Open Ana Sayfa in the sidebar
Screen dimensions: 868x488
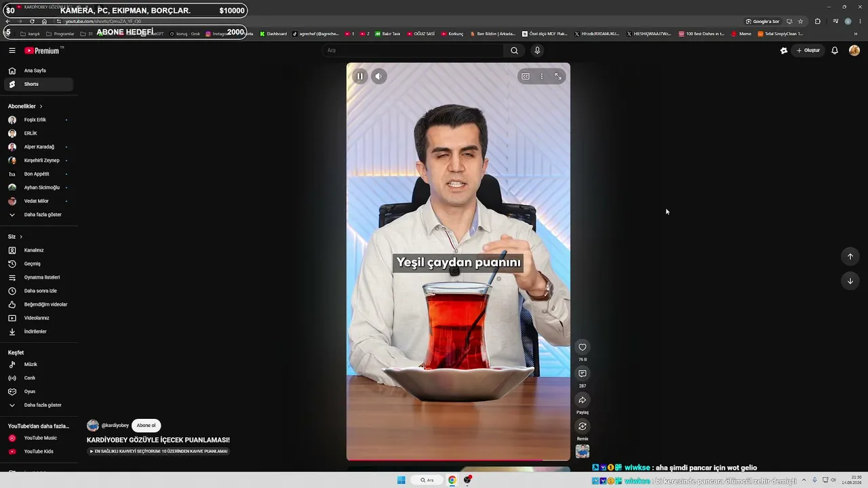tap(38, 70)
